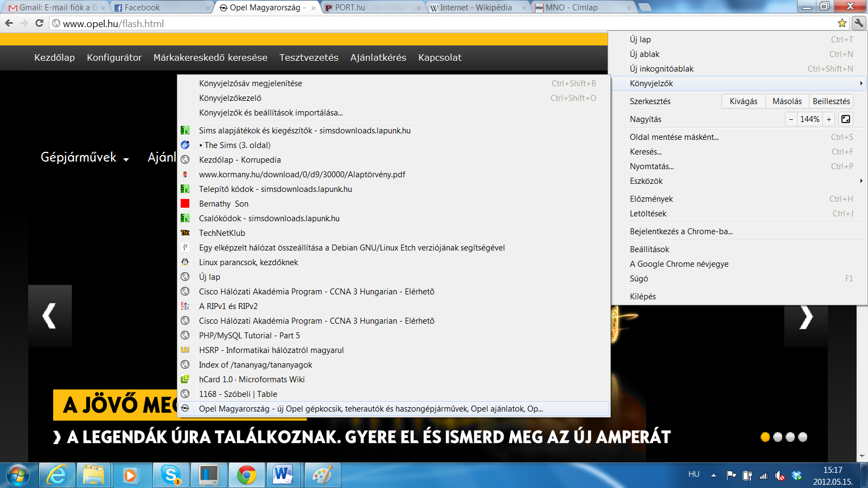This screenshot has width=868, height=488.
Task: Open Internet Explorer from the taskbar
Action: tap(56, 476)
